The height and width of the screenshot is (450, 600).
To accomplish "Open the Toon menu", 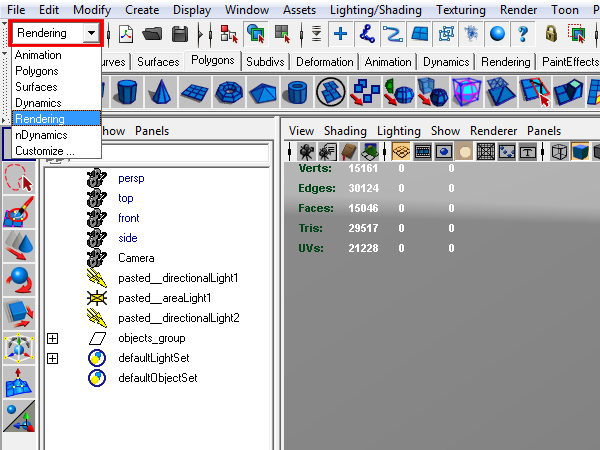I will [x=564, y=10].
